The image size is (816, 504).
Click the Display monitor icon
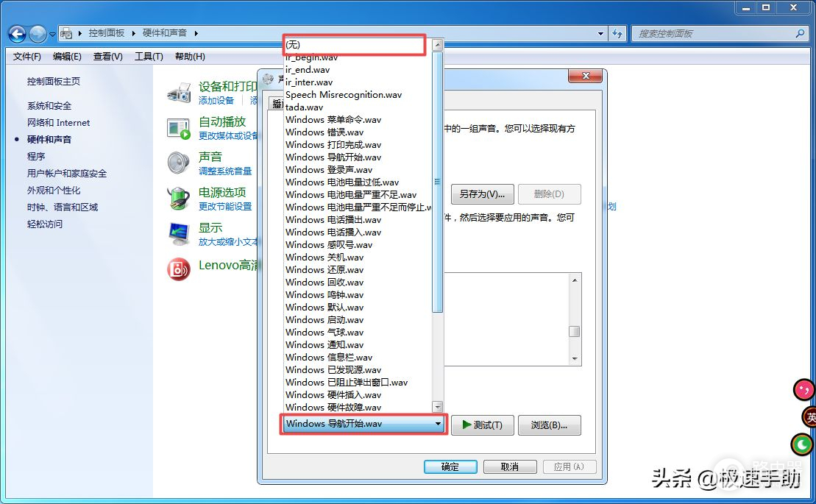pyautogui.click(x=179, y=234)
